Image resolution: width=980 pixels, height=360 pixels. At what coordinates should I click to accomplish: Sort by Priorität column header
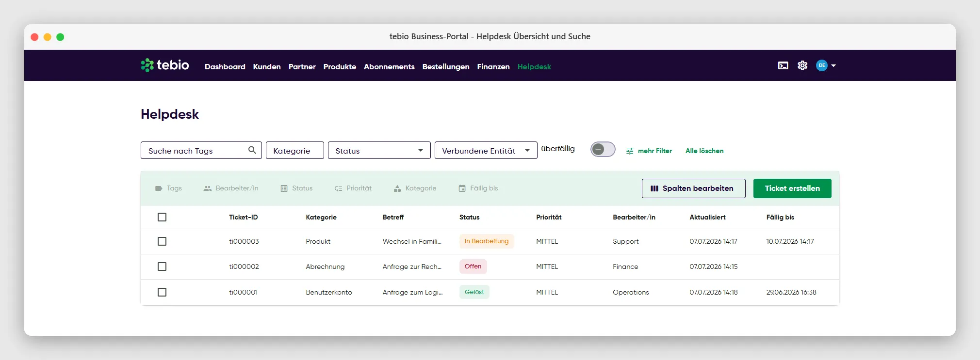549,217
